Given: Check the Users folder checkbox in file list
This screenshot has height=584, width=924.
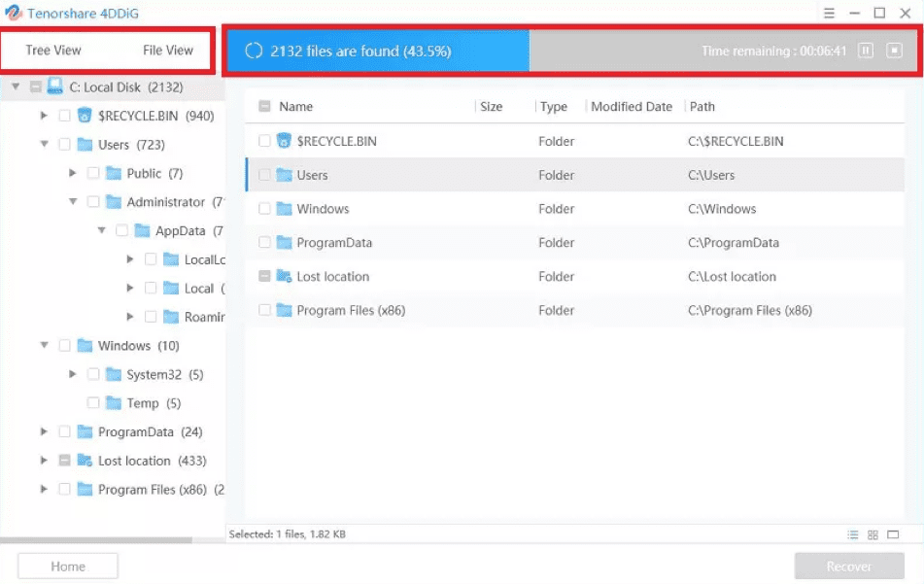Looking at the screenshot, I should [x=264, y=175].
